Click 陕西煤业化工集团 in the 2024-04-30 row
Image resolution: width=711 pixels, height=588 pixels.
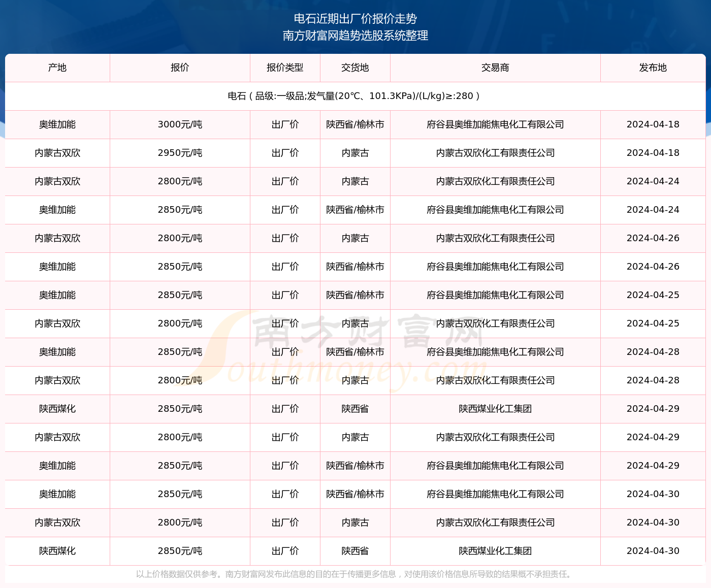(x=495, y=551)
